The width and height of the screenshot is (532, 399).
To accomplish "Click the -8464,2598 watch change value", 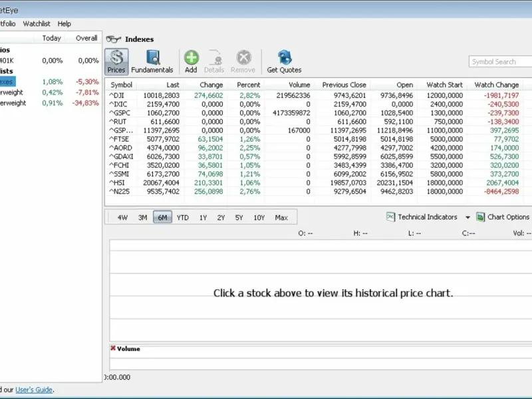I will coord(501,192).
